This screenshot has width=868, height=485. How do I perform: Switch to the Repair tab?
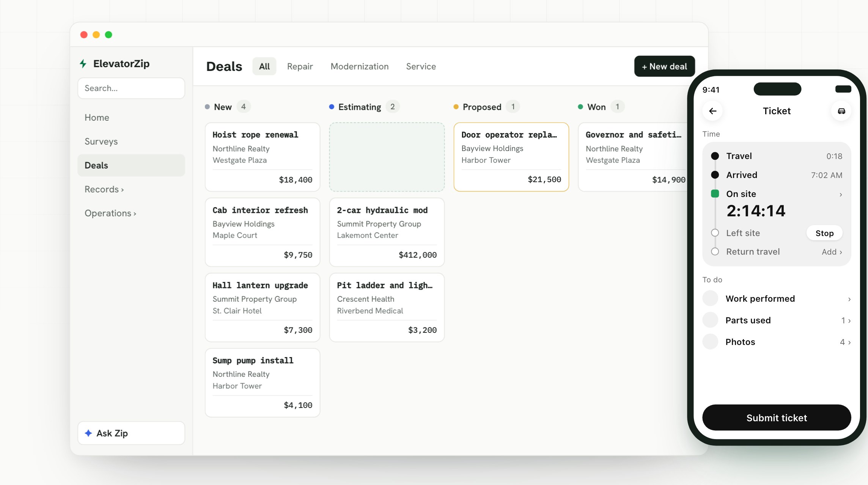coord(300,66)
